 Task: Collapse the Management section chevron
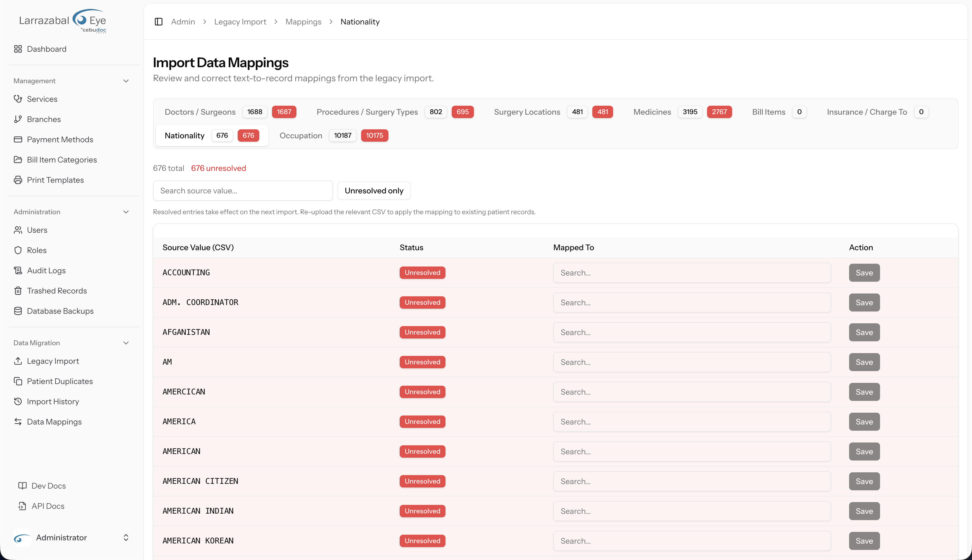pyautogui.click(x=126, y=81)
